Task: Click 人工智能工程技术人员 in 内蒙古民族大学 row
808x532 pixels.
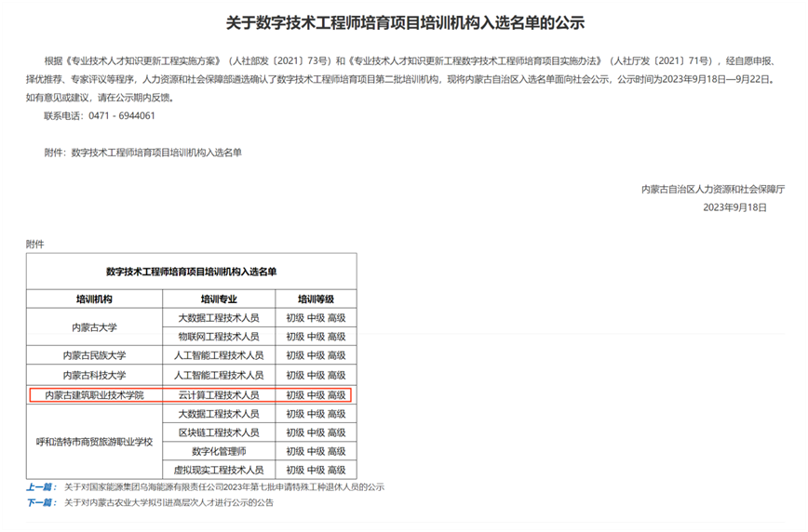Action: tap(219, 355)
